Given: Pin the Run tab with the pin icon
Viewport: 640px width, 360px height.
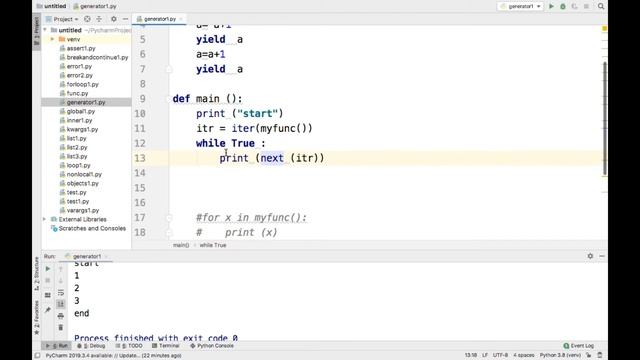Looking at the screenshot, I should (48, 310).
